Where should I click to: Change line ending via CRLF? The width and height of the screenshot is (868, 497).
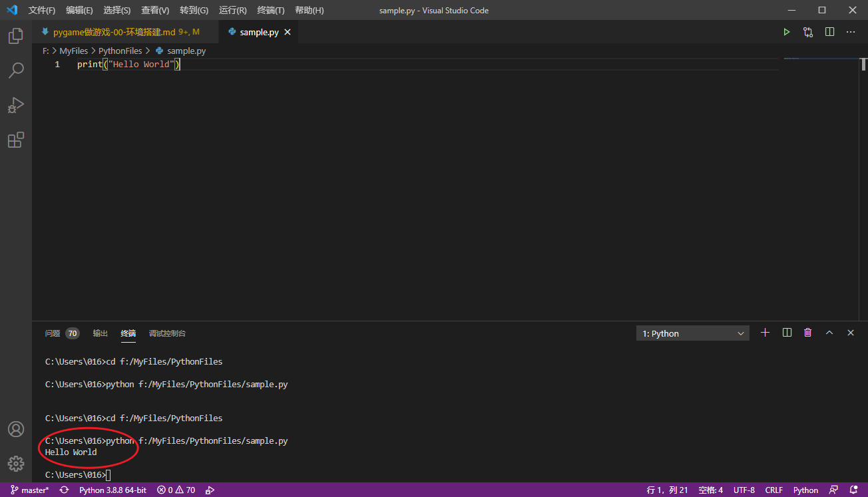[774, 490]
